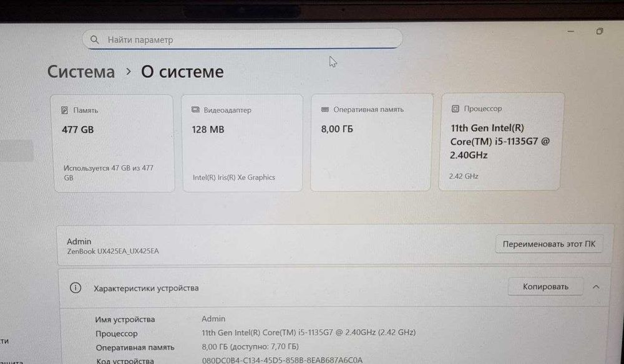Open the 128 MB video adapter card
624x364 pixels.
(242, 143)
